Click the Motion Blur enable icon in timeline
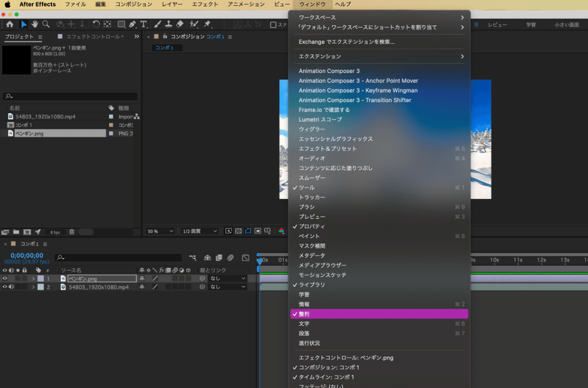Viewport: 588px width, 388px height. (x=230, y=258)
